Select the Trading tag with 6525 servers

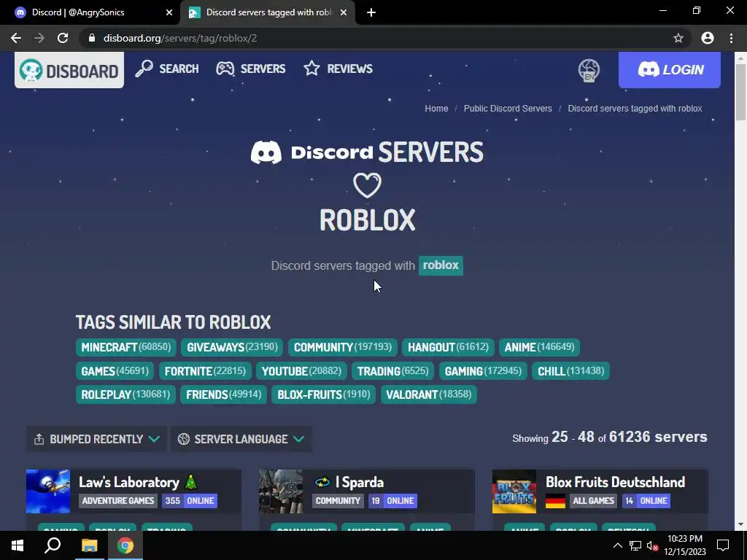tap(392, 371)
